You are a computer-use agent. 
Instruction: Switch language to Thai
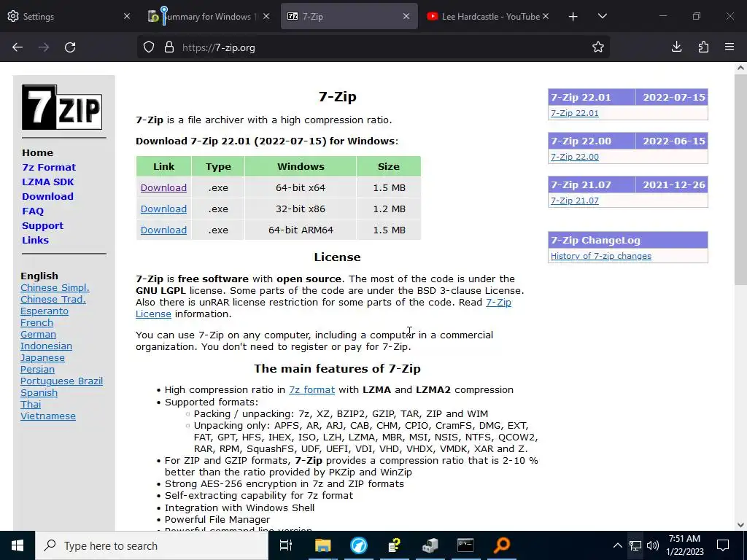pyautogui.click(x=31, y=404)
